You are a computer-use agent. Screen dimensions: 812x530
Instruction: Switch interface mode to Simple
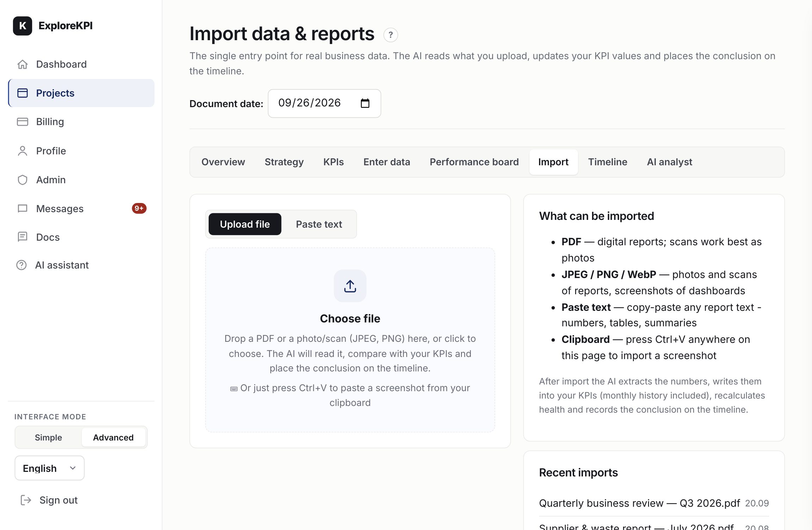coord(48,437)
